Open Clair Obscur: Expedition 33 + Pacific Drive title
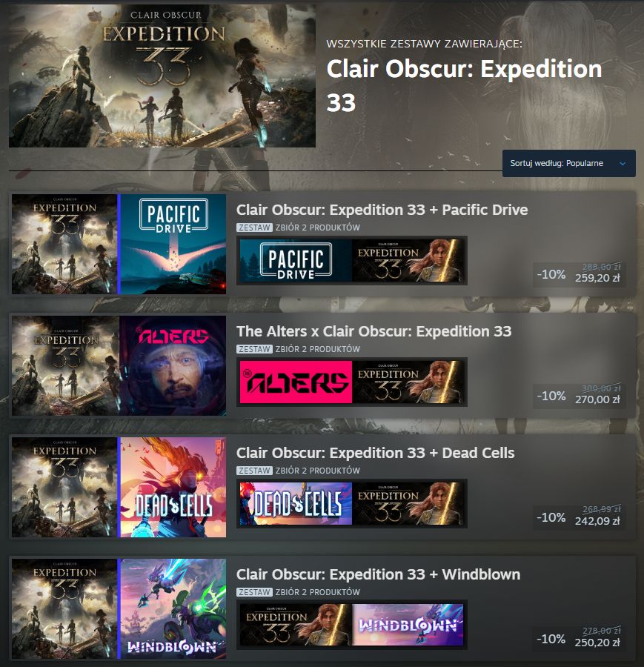The width and height of the screenshot is (644, 667). point(382,210)
